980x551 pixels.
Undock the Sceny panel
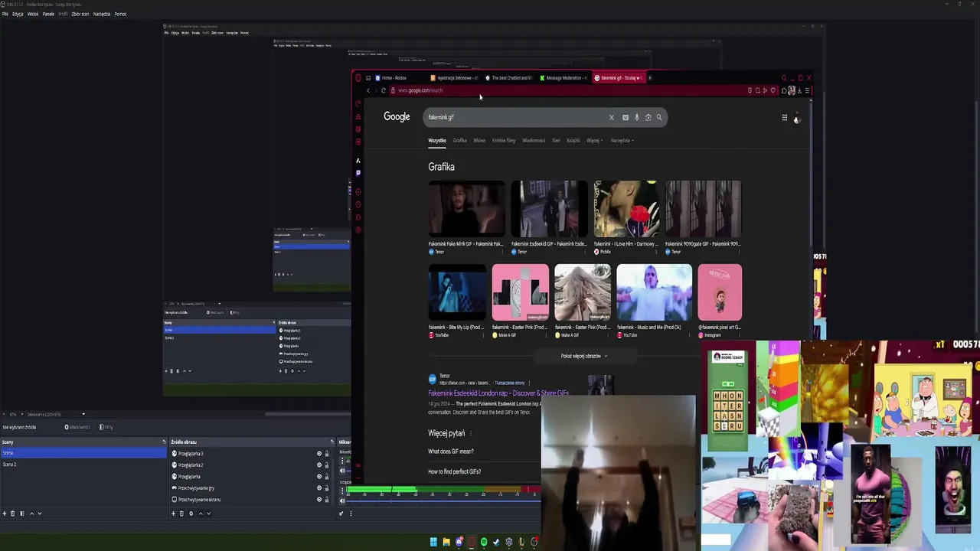[164, 442]
